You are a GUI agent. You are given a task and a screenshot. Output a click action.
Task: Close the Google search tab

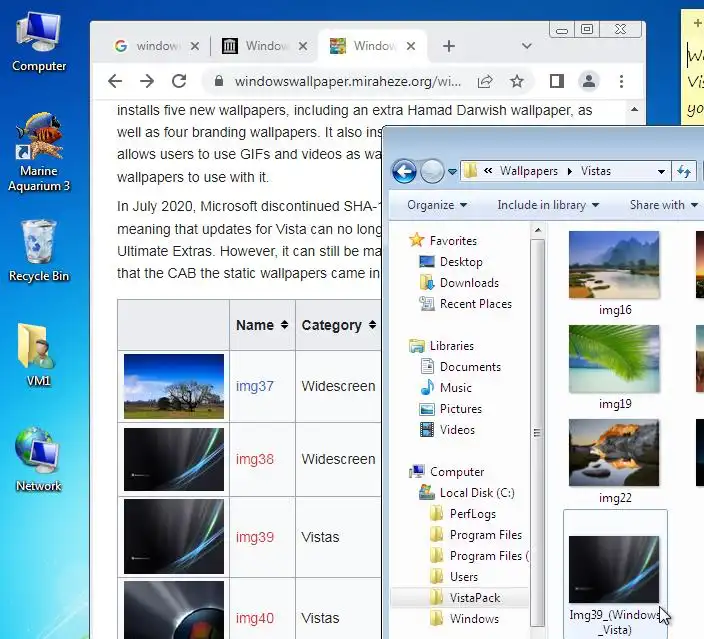pos(194,46)
